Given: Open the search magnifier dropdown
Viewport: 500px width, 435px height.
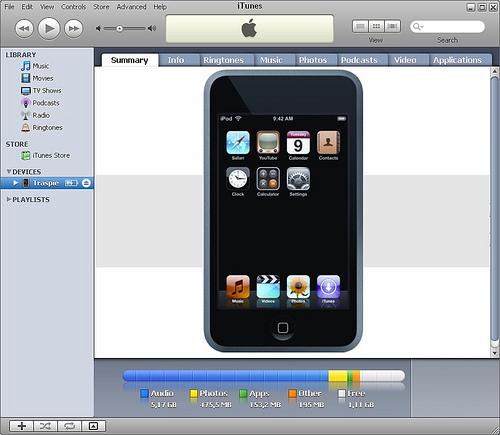Looking at the screenshot, I should pos(418,27).
